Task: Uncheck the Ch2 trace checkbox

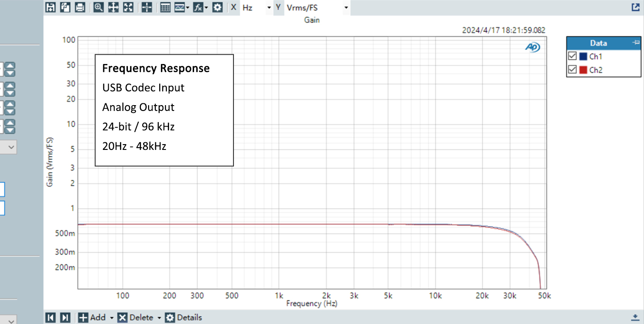Action: pos(572,70)
